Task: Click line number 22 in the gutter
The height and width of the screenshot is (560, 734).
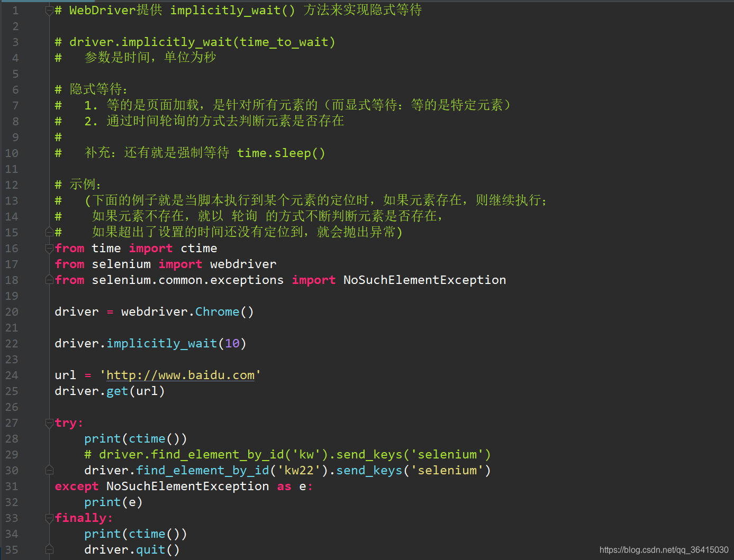Action: (x=12, y=344)
